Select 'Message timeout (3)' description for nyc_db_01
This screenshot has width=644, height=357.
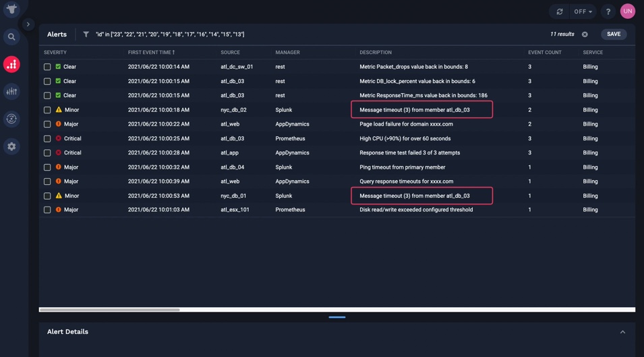click(x=415, y=196)
